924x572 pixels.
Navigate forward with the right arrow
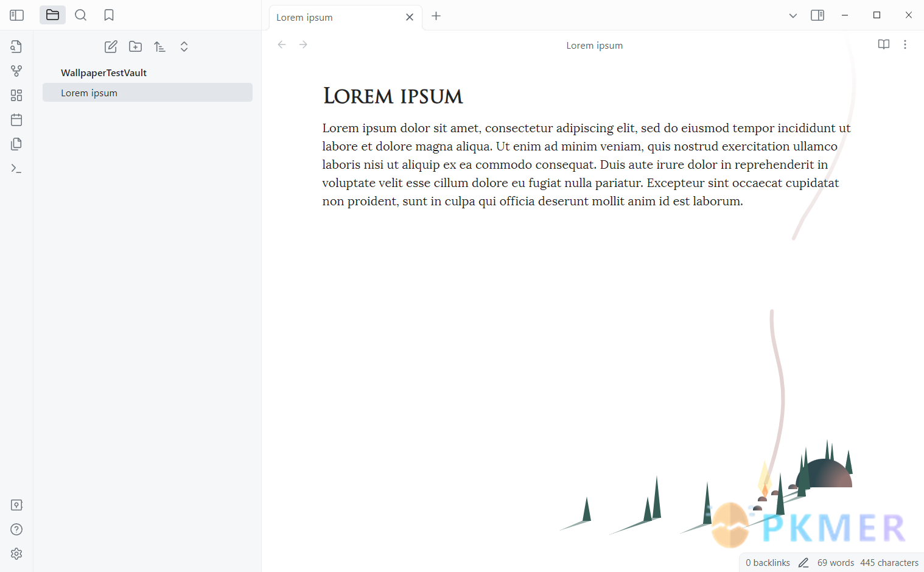[303, 44]
